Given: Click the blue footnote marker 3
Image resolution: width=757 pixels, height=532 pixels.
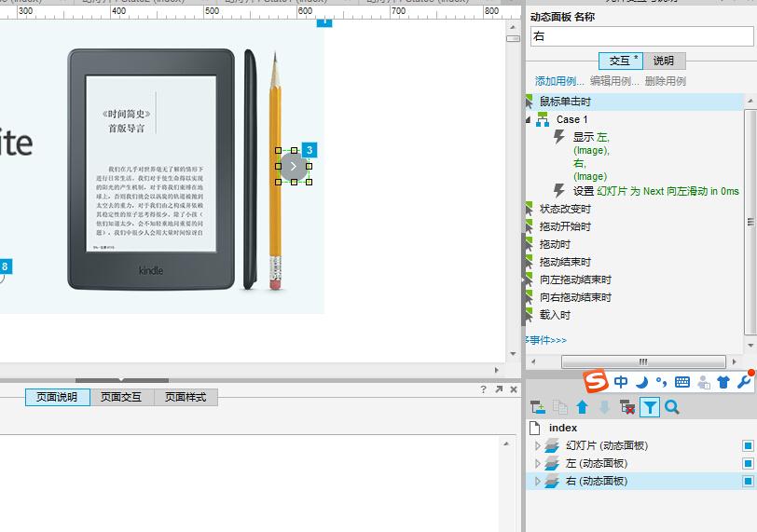Looking at the screenshot, I should (x=310, y=150).
